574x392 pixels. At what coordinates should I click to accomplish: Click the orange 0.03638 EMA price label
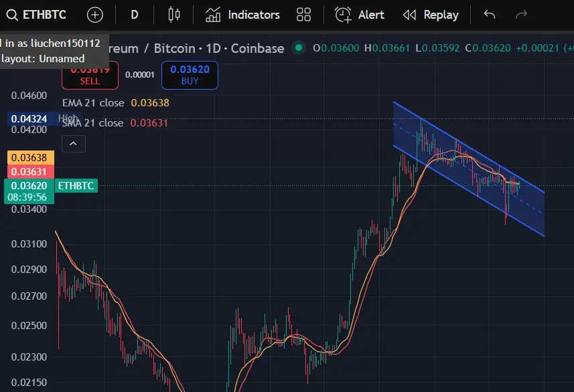31,158
